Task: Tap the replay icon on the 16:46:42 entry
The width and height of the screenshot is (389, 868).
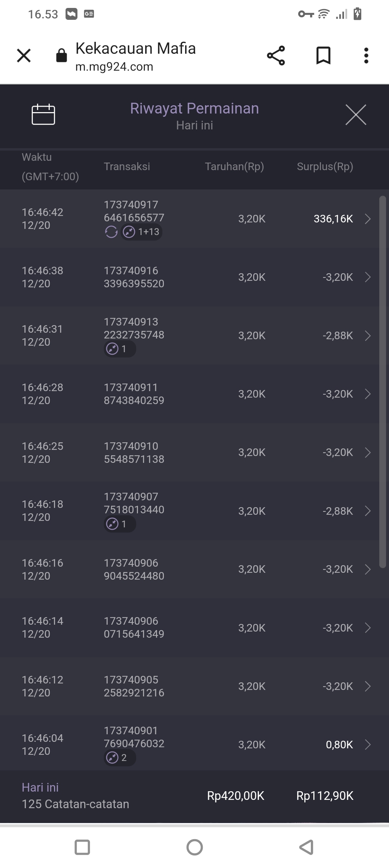Action: point(111,232)
